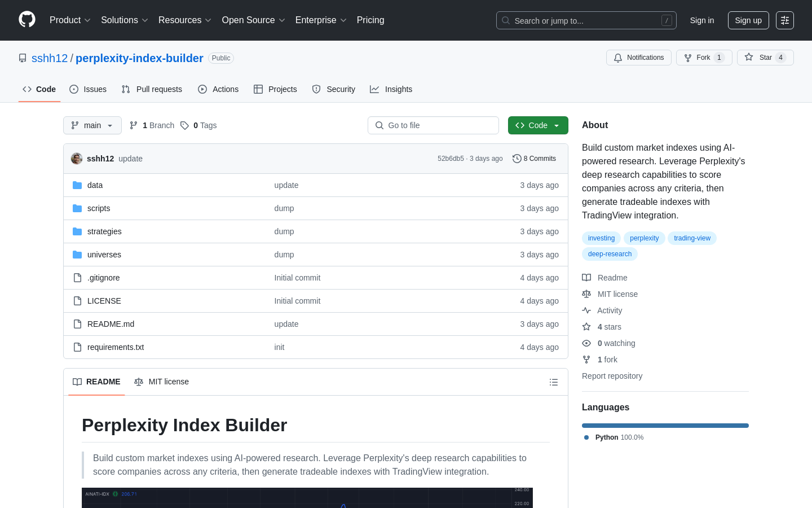Click the README.md file icon
The height and width of the screenshot is (508, 812).
click(x=77, y=324)
